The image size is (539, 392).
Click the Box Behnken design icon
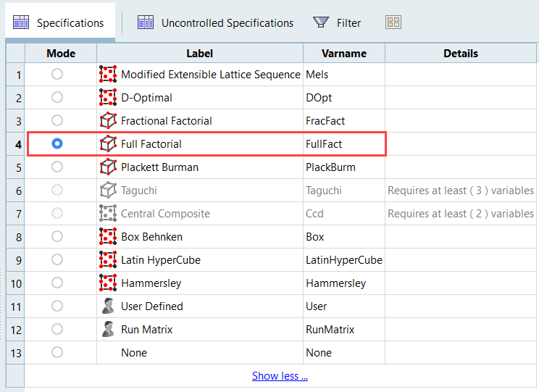point(108,236)
